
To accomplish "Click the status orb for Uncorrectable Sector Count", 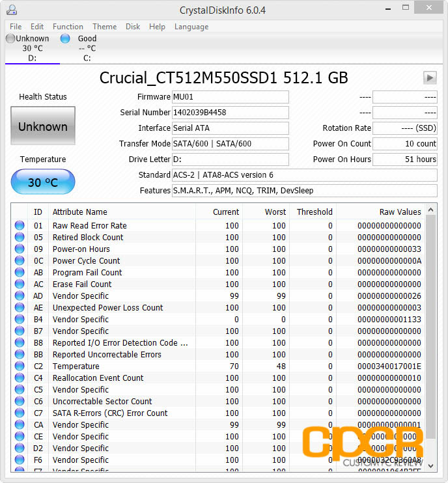I will coord(20,401).
